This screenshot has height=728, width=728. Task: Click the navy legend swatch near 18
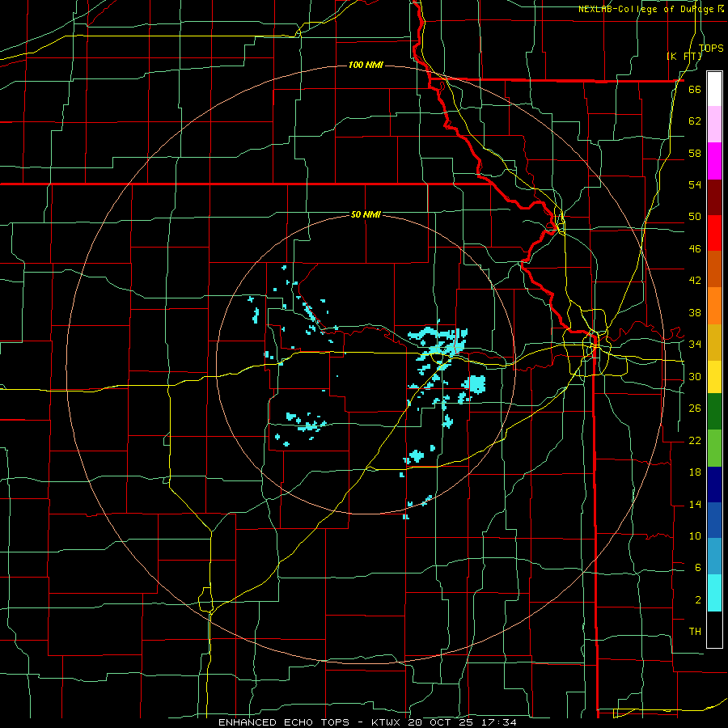[x=714, y=485]
